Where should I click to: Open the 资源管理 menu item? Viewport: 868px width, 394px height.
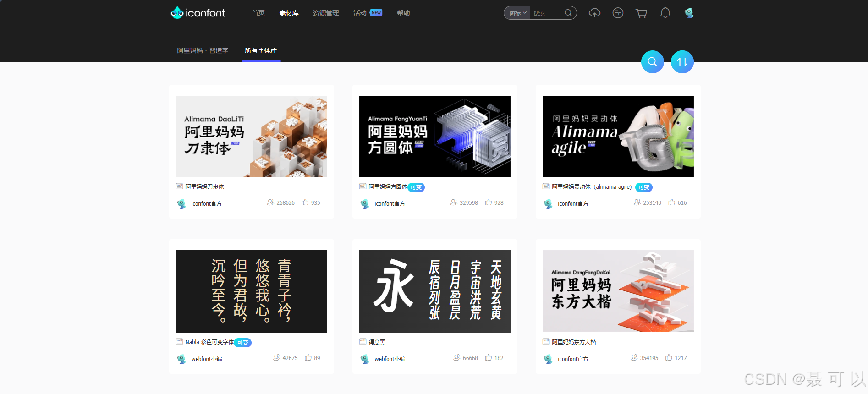tap(326, 13)
